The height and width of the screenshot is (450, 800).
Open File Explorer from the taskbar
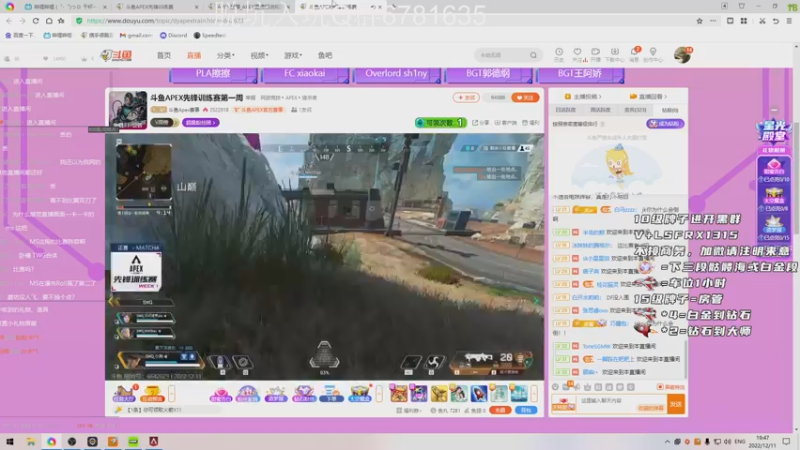31,442
